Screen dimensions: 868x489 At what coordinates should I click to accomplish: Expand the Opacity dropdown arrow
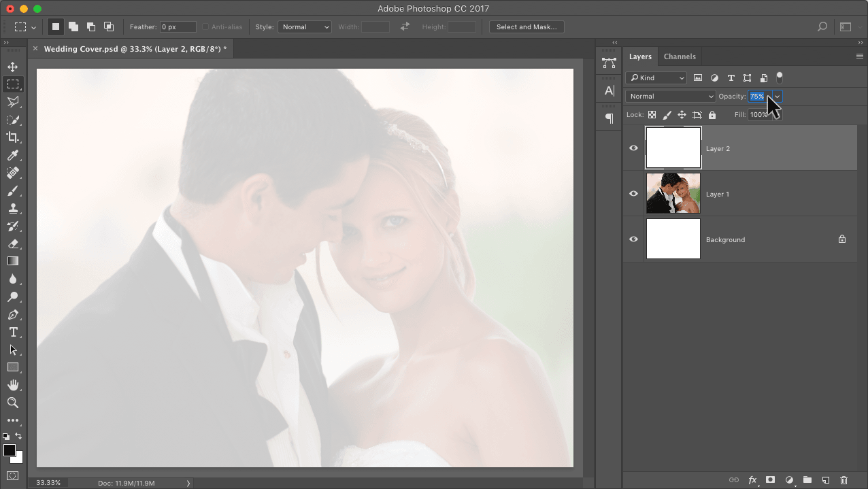click(x=777, y=96)
